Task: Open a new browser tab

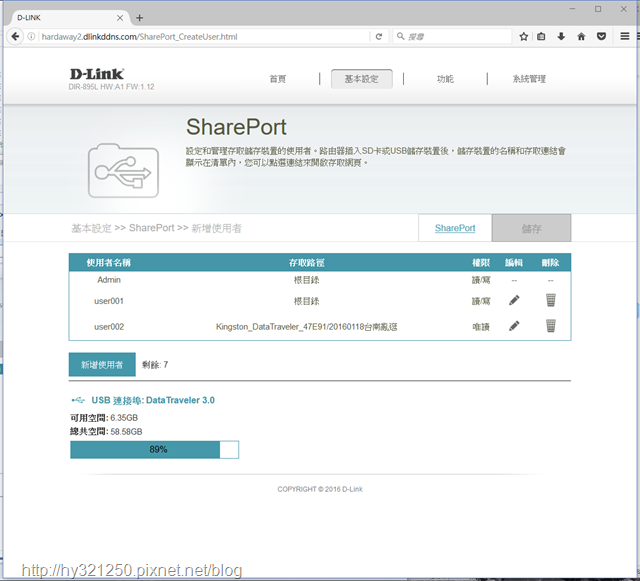Action: [140, 18]
